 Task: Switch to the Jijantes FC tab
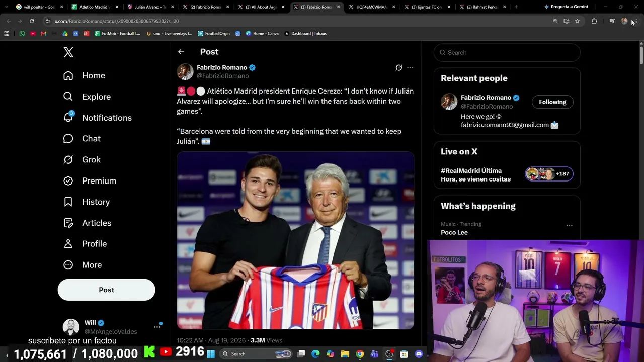pyautogui.click(x=428, y=7)
